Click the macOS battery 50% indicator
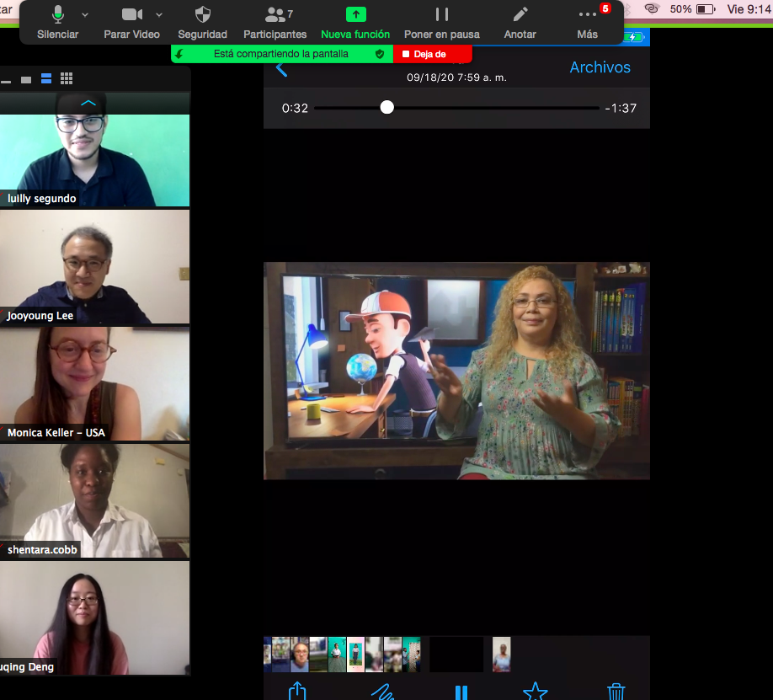This screenshot has width=773, height=700. pos(692,9)
